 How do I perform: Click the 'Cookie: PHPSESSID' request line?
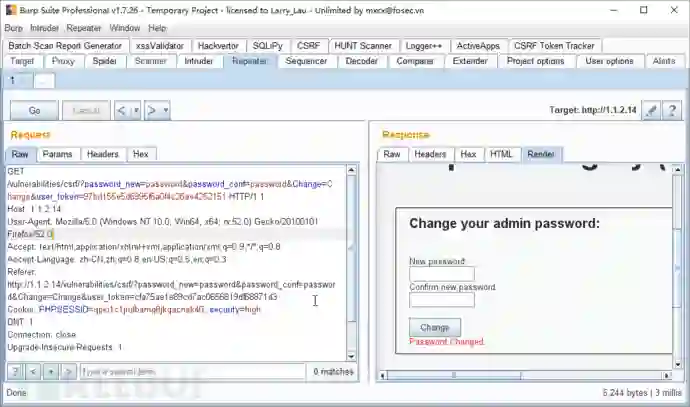(134, 310)
